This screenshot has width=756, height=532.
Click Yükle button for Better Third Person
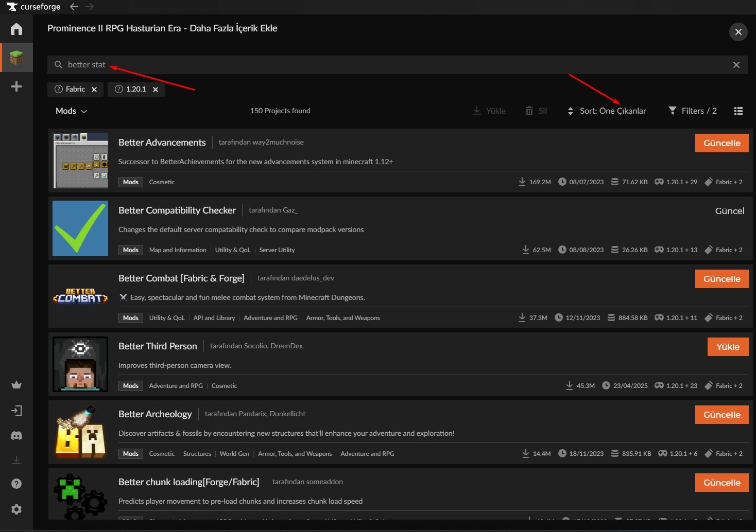click(728, 347)
